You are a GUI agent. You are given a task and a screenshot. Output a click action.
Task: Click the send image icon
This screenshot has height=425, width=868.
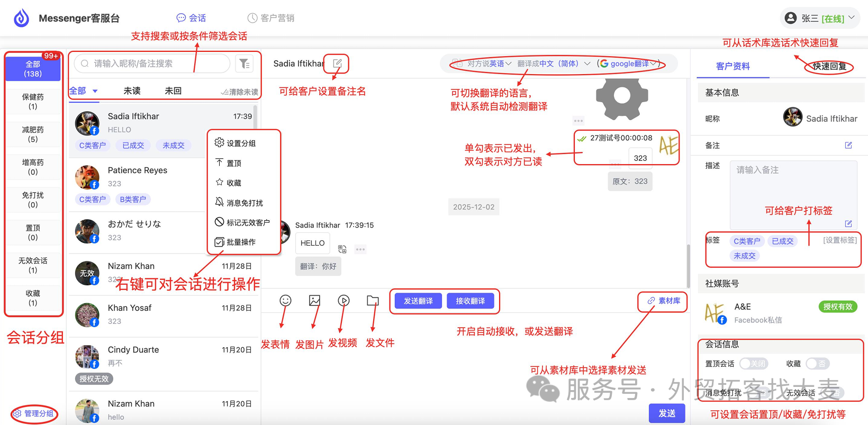(314, 301)
